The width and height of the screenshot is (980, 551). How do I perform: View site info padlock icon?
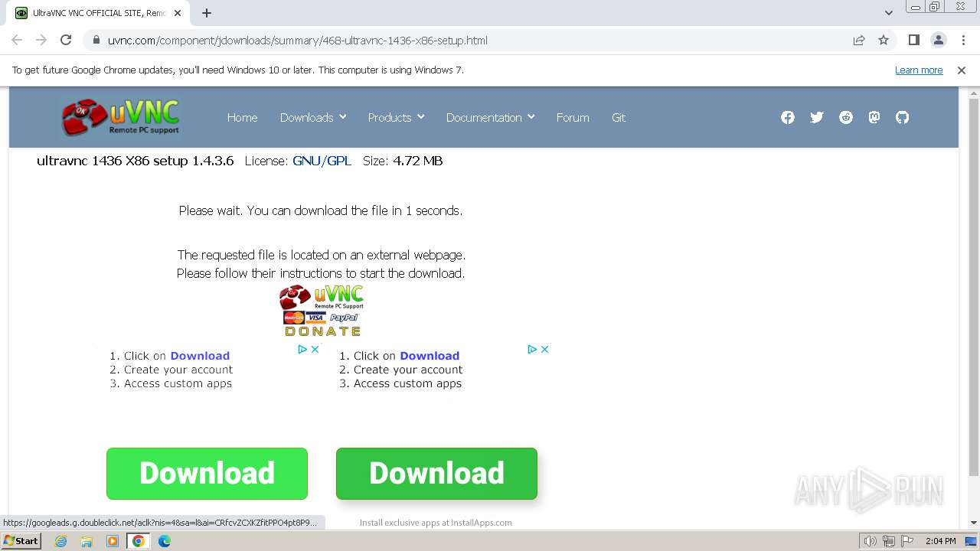pos(96,40)
